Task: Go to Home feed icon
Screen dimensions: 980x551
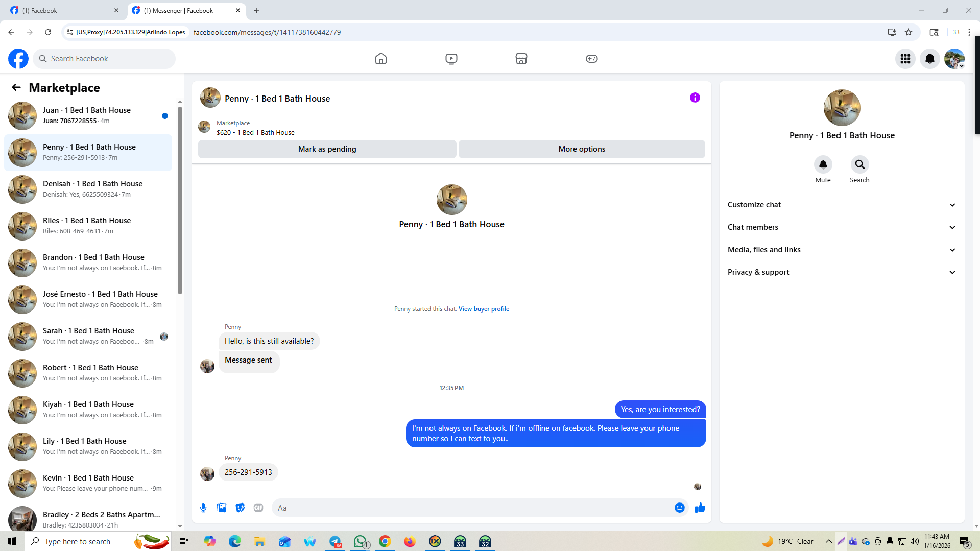Action: click(x=381, y=59)
